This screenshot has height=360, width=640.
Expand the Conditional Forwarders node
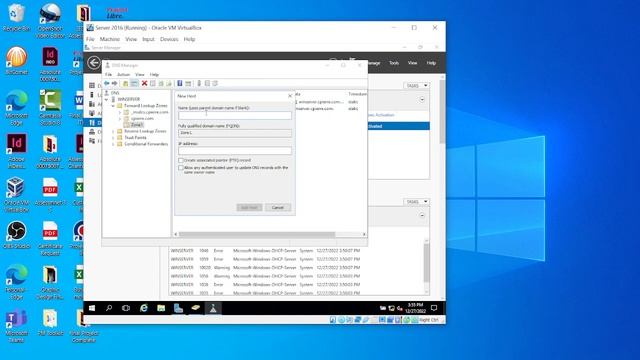coord(113,144)
